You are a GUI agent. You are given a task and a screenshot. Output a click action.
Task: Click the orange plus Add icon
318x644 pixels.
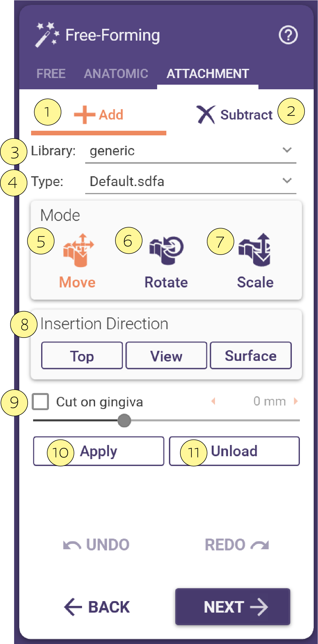pos(85,115)
